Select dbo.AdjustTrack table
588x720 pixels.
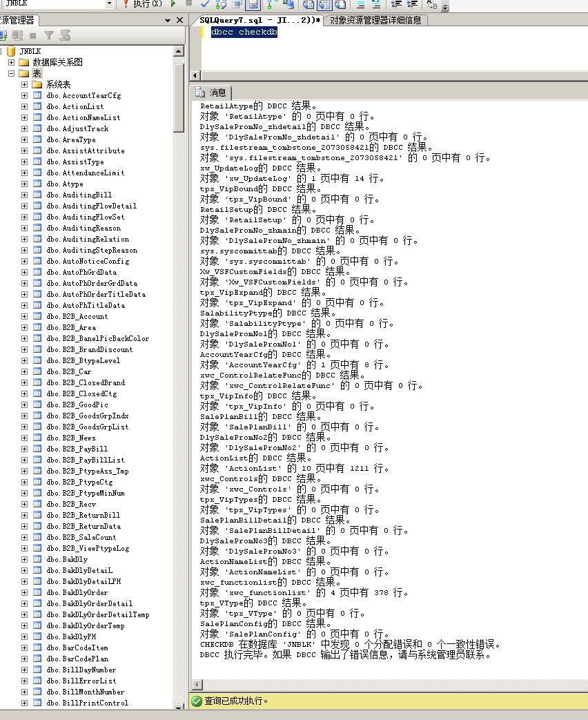coord(77,128)
